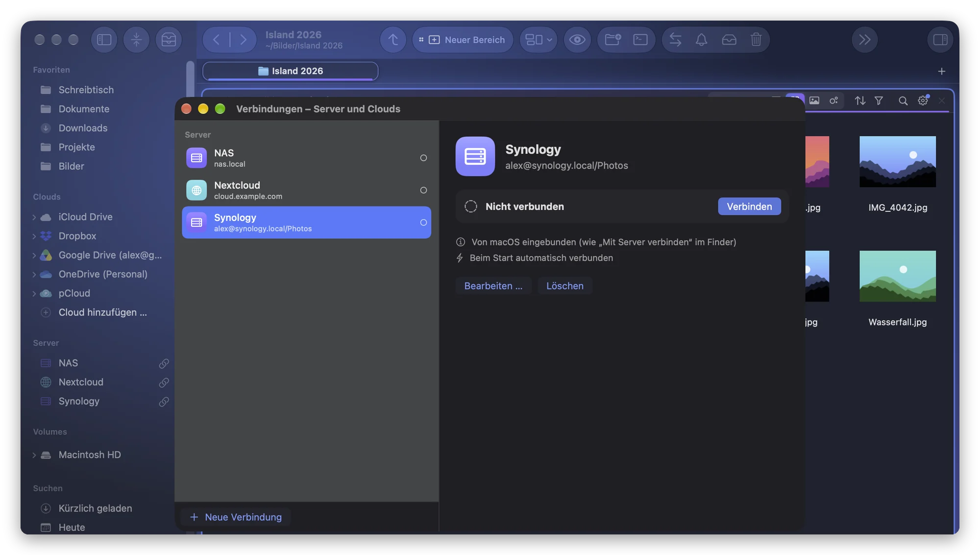Click the link icon beside sidebar NAS
The width and height of the screenshot is (980, 555).
click(164, 363)
